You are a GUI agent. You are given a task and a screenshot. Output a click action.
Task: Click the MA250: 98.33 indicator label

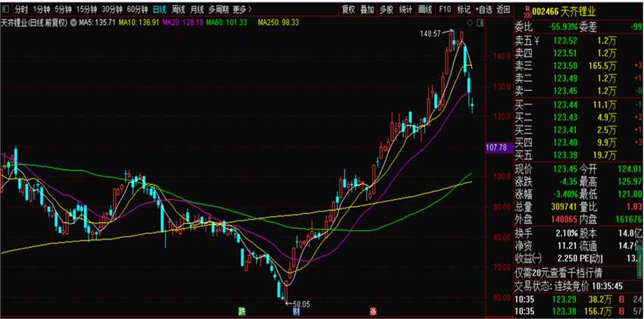(x=279, y=23)
